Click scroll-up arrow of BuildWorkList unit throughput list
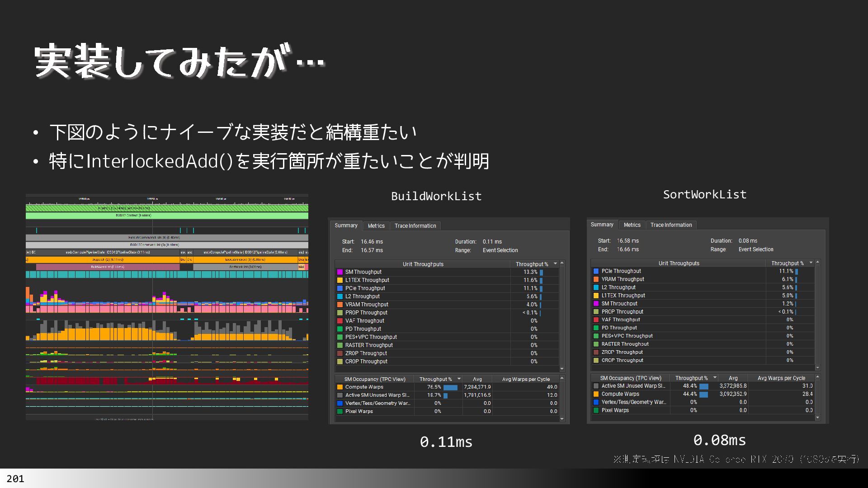The width and height of the screenshot is (868, 488). 562,263
